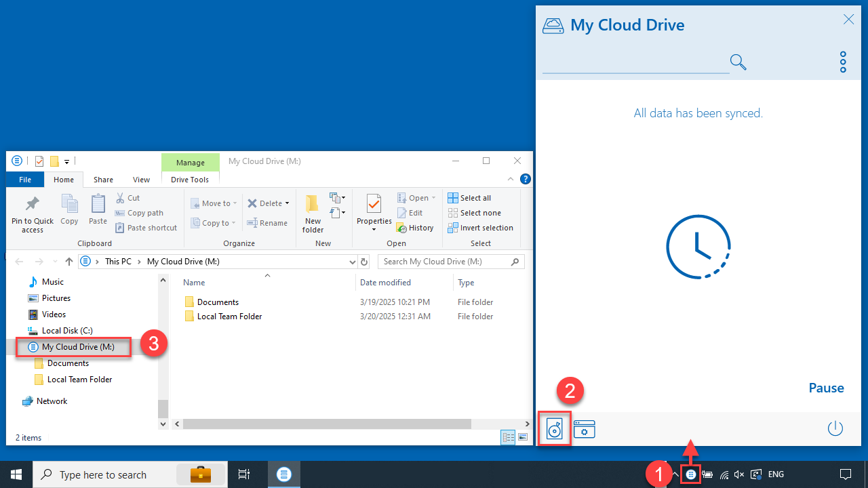This screenshot has height=488, width=868.
Task: Click Select all in ribbon
Action: pos(469,198)
